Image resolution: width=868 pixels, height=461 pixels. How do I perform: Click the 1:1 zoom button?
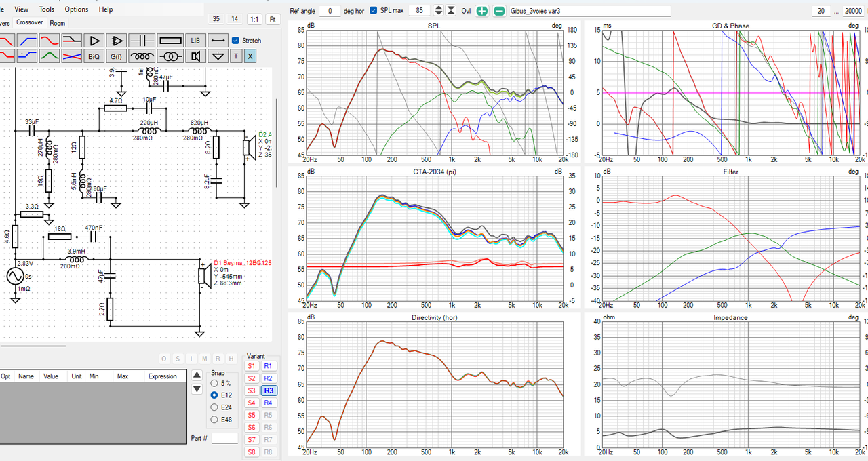tap(254, 19)
